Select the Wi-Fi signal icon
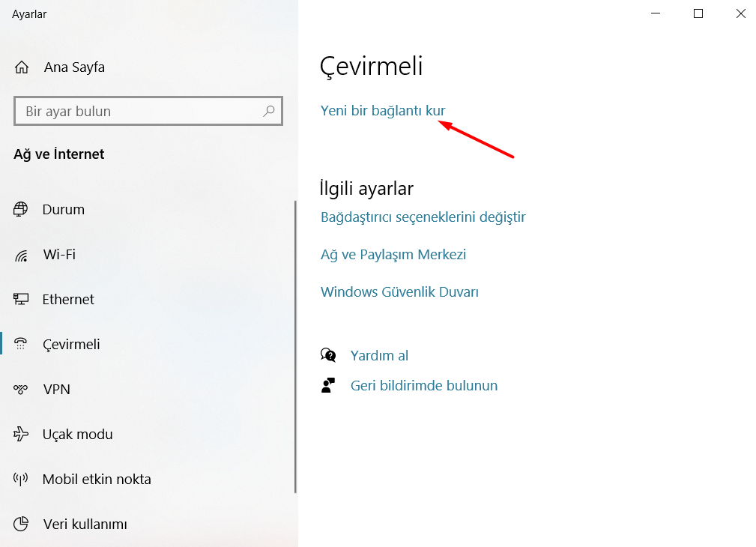Viewport: 756px width, 547px height. click(21, 255)
